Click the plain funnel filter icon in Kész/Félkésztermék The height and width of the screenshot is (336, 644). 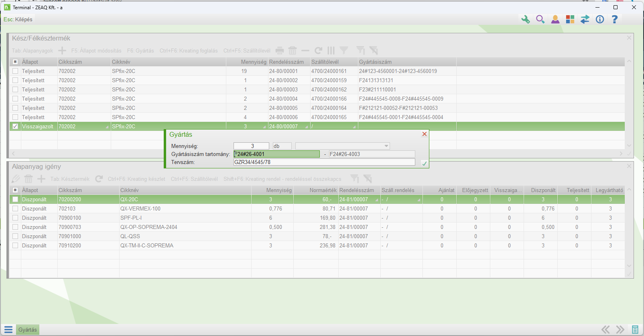(x=344, y=51)
